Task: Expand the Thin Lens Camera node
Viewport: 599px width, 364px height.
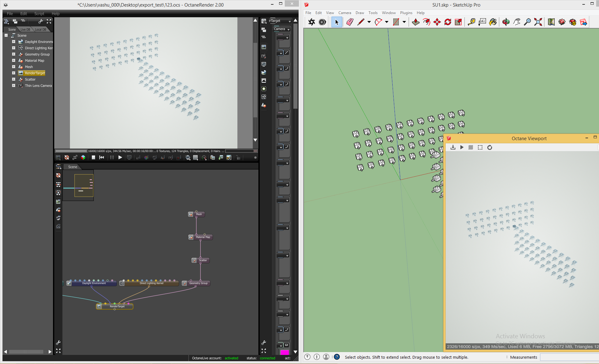Action: 13,85
